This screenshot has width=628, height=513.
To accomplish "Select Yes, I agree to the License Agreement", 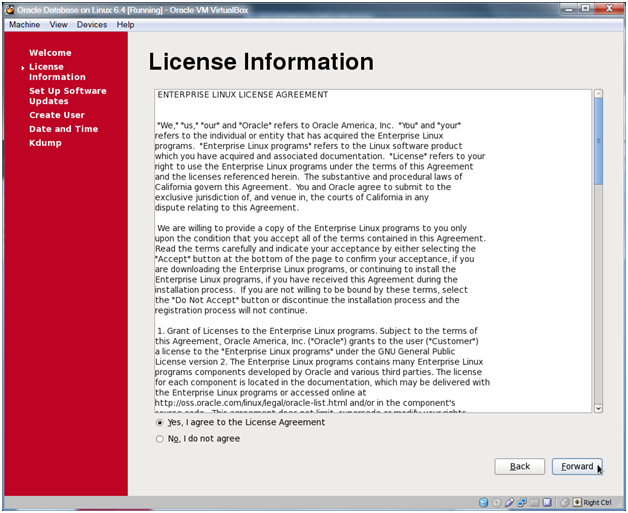I will point(160,423).
